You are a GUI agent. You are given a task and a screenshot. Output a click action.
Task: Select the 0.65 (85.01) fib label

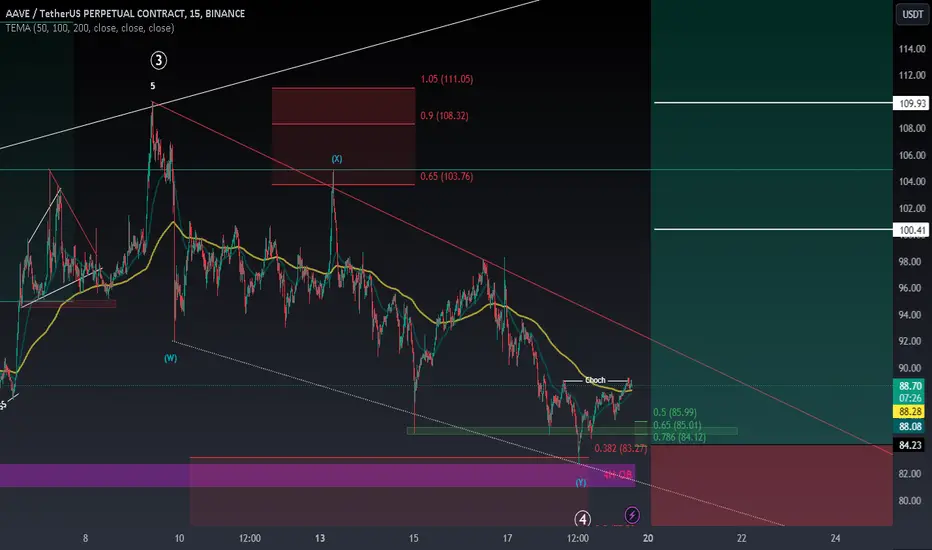tap(677, 425)
